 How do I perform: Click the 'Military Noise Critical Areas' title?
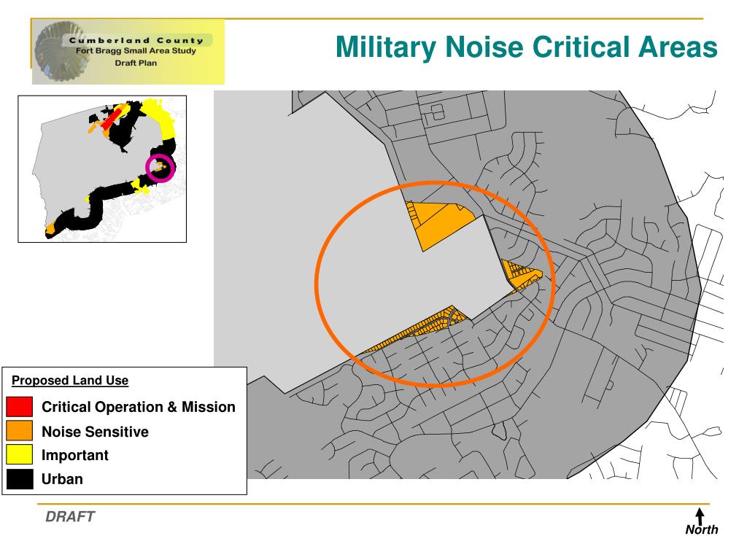[527, 47]
